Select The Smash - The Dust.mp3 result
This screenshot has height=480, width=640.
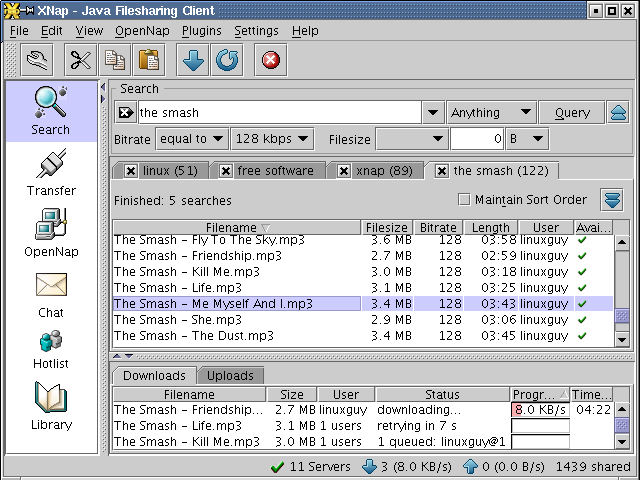click(x=363, y=336)
